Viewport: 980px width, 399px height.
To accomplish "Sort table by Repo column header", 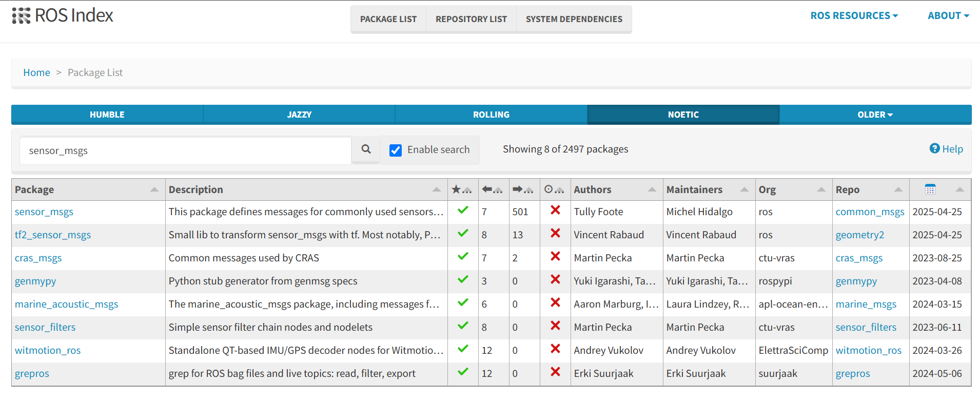I will coord(871,189).
